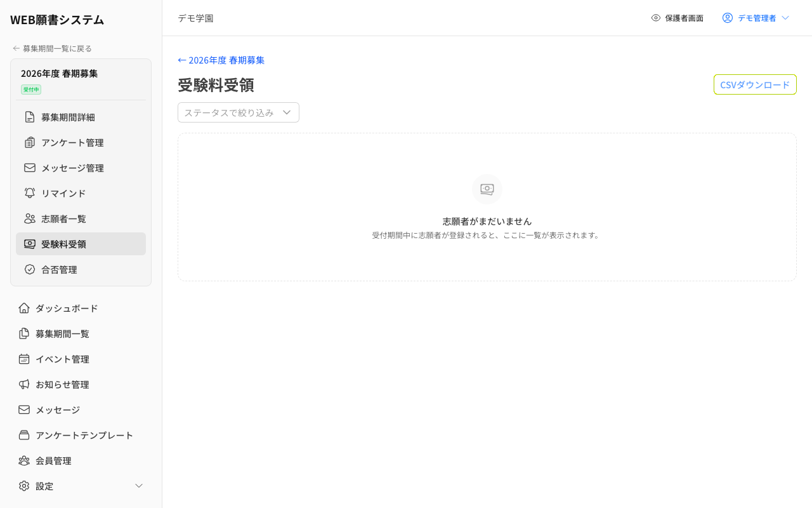Image resolution: width=812 pixels, height=508 pixels.
Task: Click 募集期間一覧に戻る back link
Action: 52,48
